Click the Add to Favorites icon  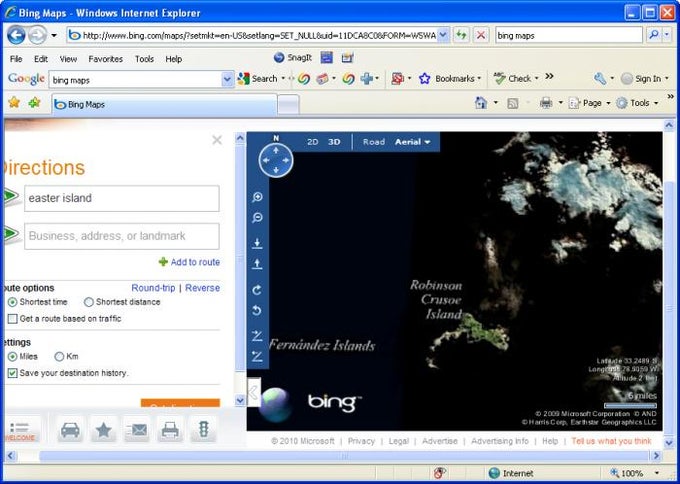click(34, 103)
